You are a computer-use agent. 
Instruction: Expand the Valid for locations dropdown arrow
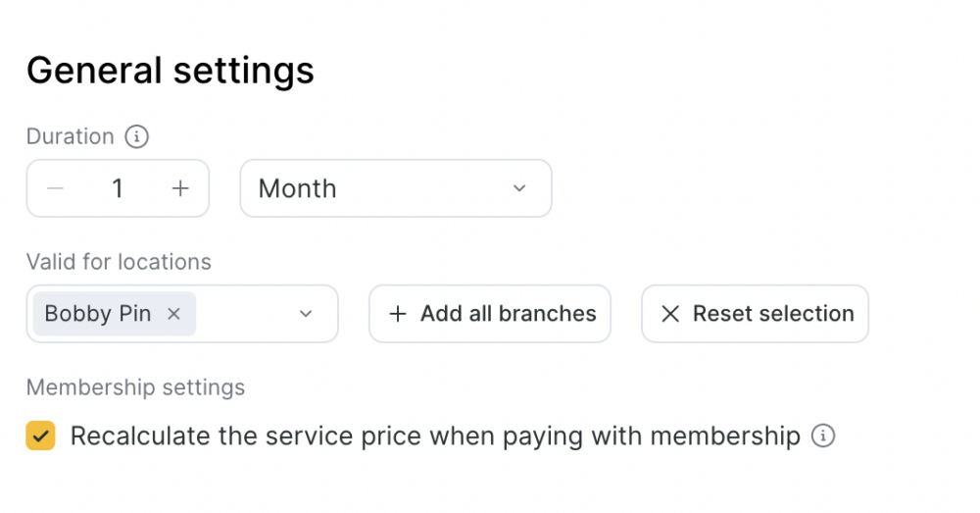(306, 314)
